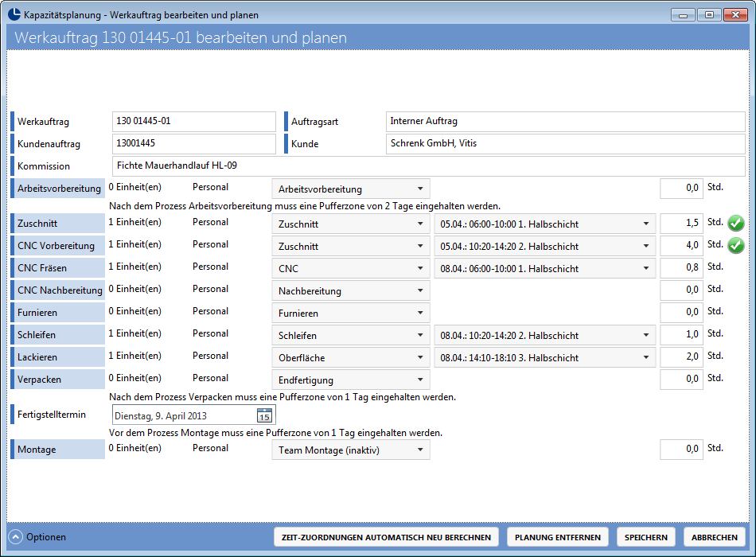The width and height of the screenshot is (756, 557).
Task: Open the Team Montage (inaktiv) dropdown
Action: click(x=350, y=450)
